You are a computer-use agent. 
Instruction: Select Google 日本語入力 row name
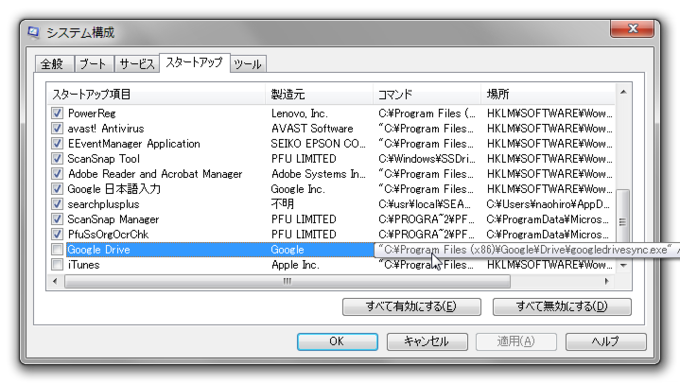[114, 189]
